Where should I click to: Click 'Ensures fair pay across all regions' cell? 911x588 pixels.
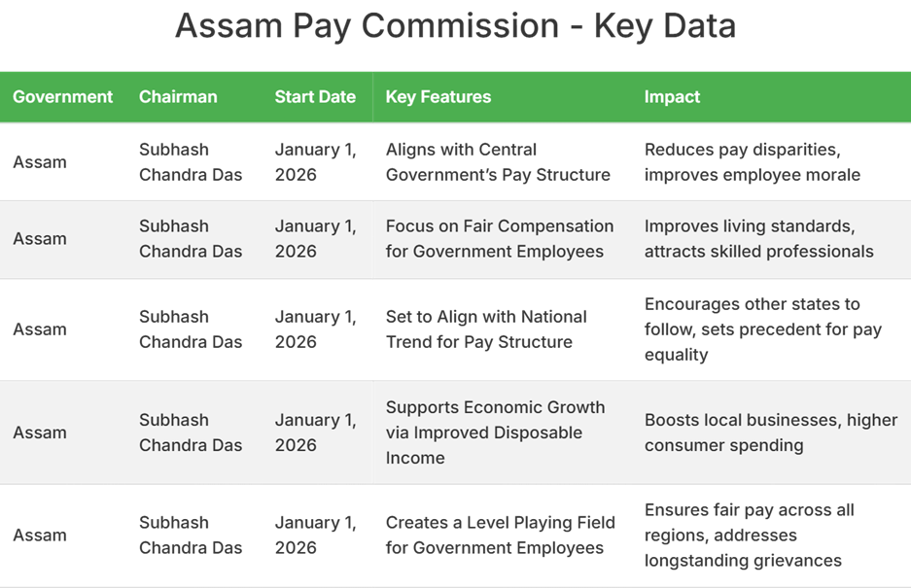coord(749,536)
